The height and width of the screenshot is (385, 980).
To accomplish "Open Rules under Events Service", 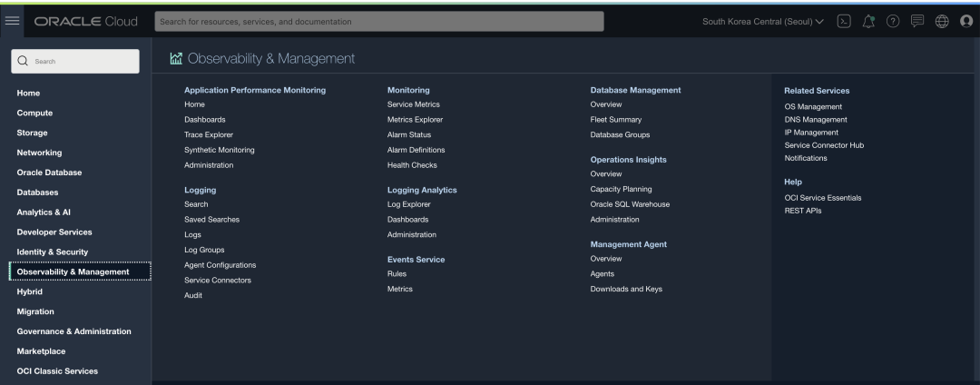I will pos(397,273).
